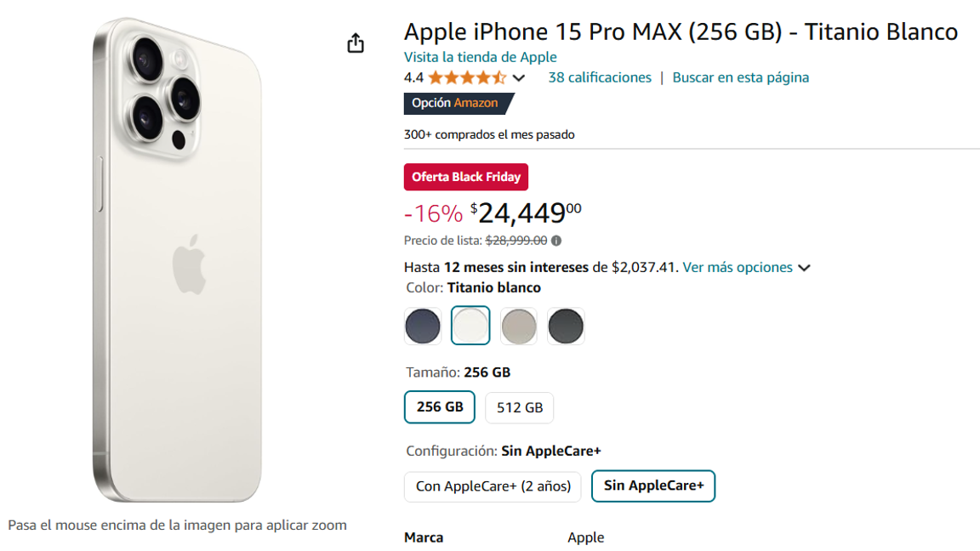Choose Con AppleCare+ (2 años) configuration
This screenshot has width=980, height=551.
pos(492,486)
